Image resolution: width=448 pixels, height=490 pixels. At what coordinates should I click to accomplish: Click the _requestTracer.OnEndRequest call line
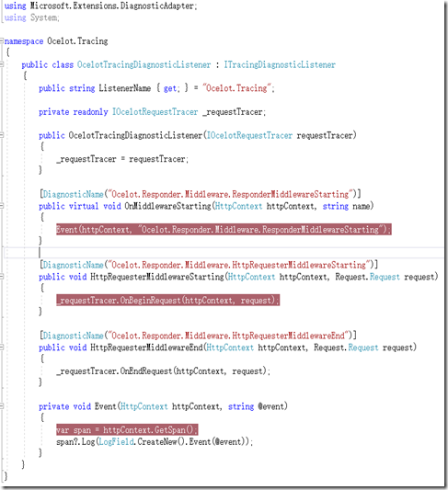tap(163, 370)
